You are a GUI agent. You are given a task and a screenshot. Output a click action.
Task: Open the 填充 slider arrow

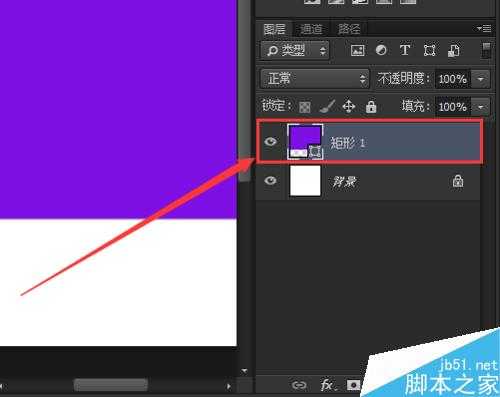click(x=481, y=107)
